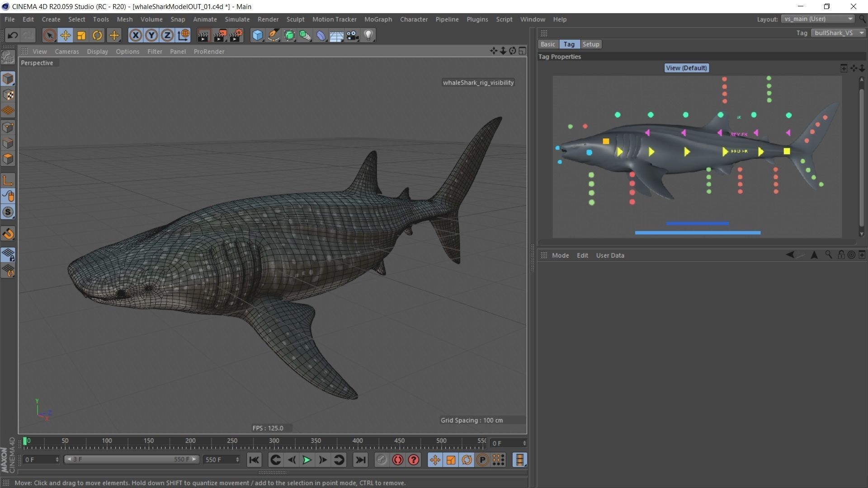Click the whaleShark_rig_visibility HUD label
Image resolution: width=868 pixels, height=488 pixels.
478,83
